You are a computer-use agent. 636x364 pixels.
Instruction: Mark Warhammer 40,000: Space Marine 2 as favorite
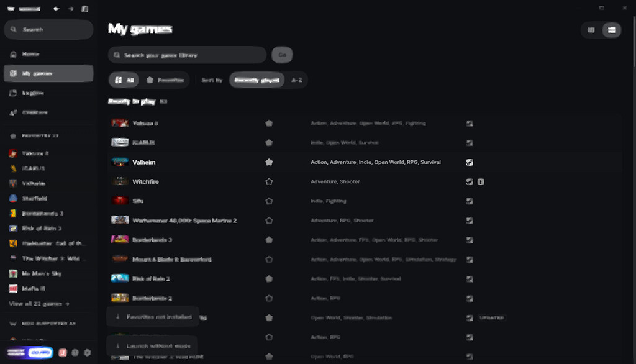[x=269, y=220]
